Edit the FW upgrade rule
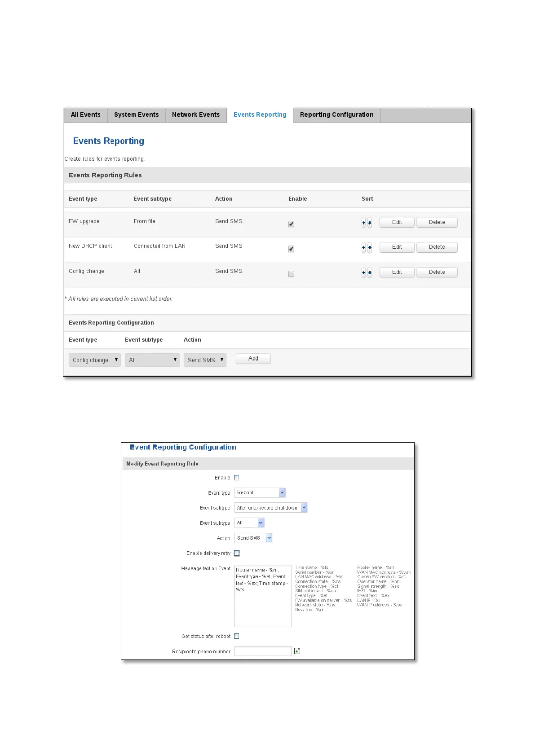Viewport: 535px width, 756px height. click(397, 222)
